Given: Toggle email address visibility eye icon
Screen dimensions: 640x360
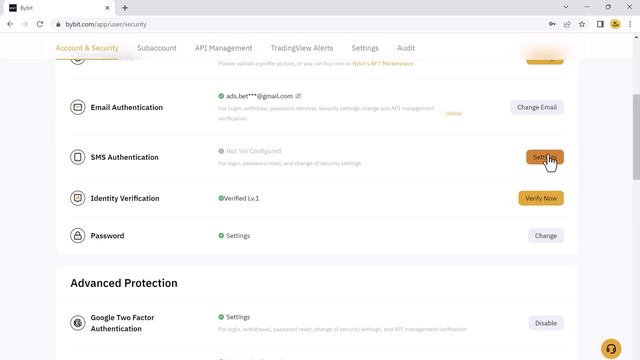Looking at the screenshot, I should pyautogui.click(x=298, y=96).
